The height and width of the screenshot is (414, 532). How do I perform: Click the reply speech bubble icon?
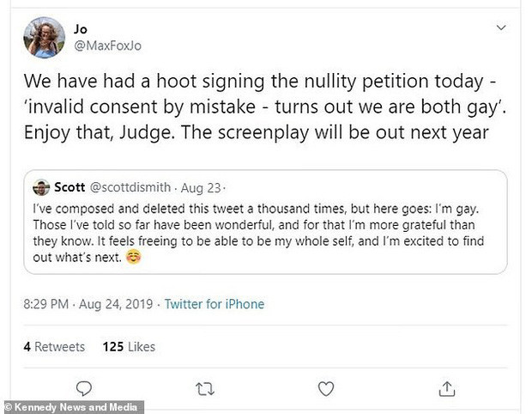coord(85,388)
